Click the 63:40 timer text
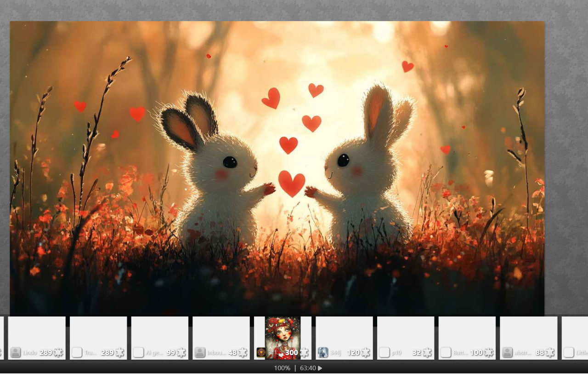The height and width of the screenshot is (379, 588). pos(308,368)
